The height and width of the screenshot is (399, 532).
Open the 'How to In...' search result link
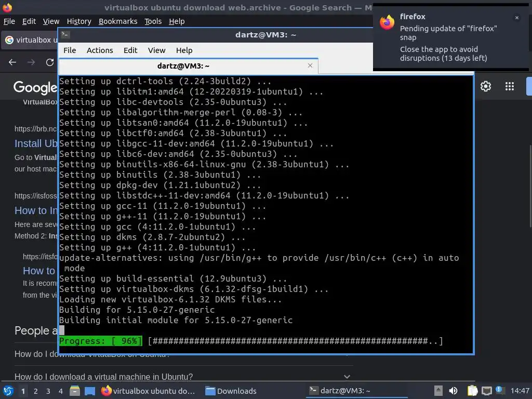pos(36,211)
